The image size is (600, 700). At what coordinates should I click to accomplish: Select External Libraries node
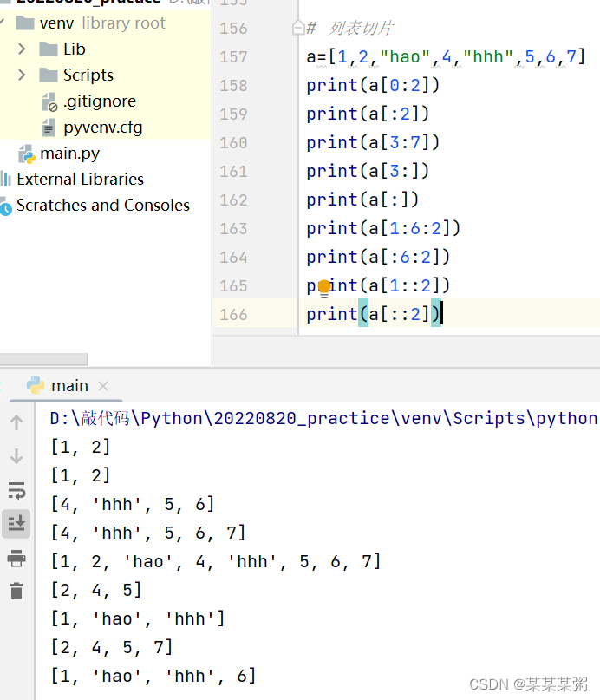[x=81, y=179]
